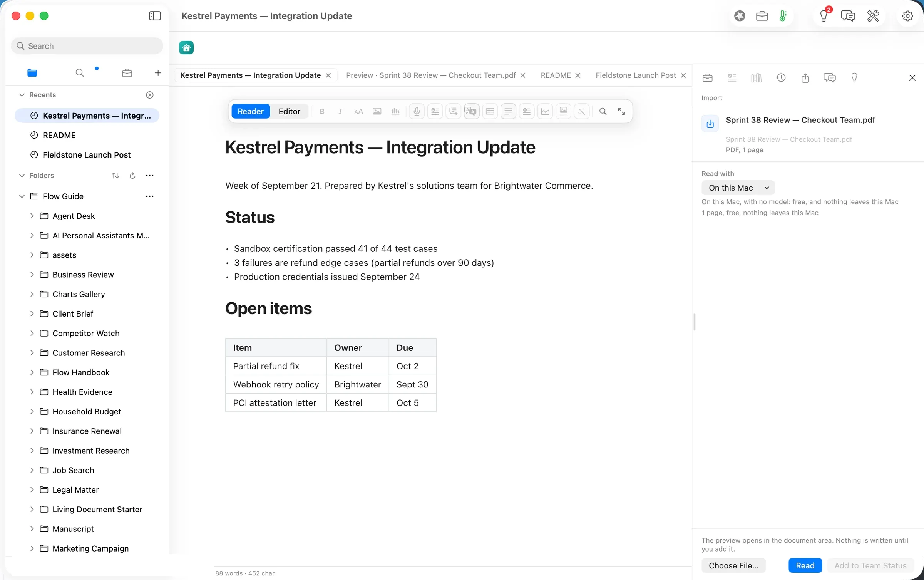924x580 pixels.
Task: Click the microphone dictation icon in formatting toolbar
Action: point(417,111)
